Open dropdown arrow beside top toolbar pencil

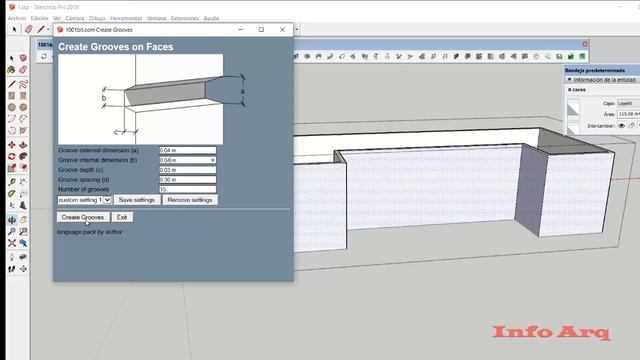(x=48, y=29)
